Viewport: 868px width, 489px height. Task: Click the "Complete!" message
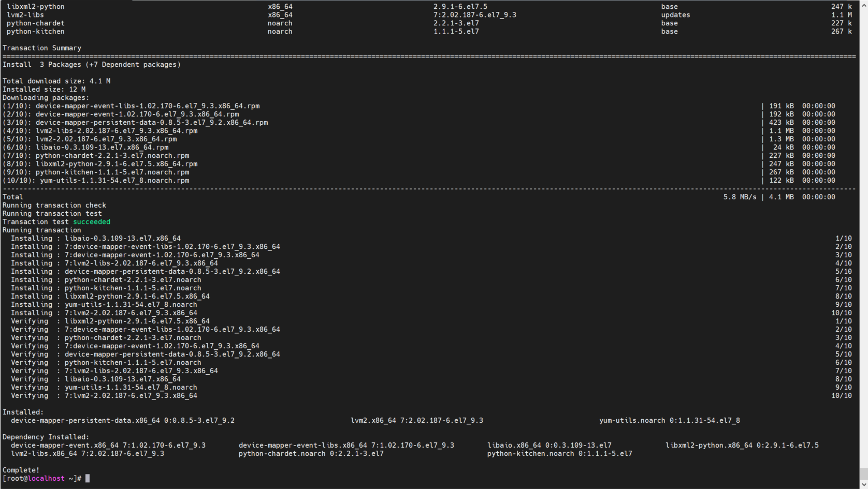(x=21, y=470)
